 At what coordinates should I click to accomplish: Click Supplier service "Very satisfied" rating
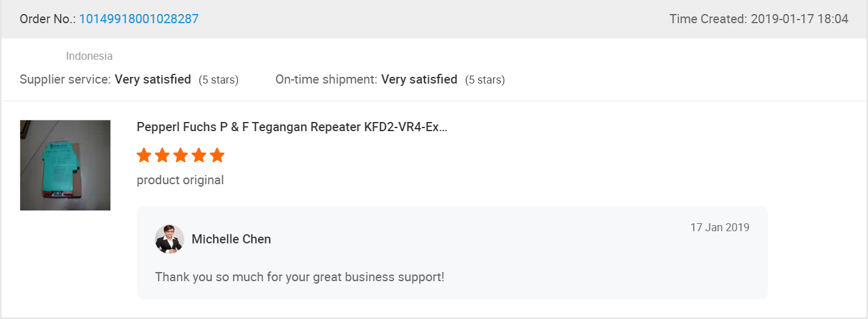(152, 79)
